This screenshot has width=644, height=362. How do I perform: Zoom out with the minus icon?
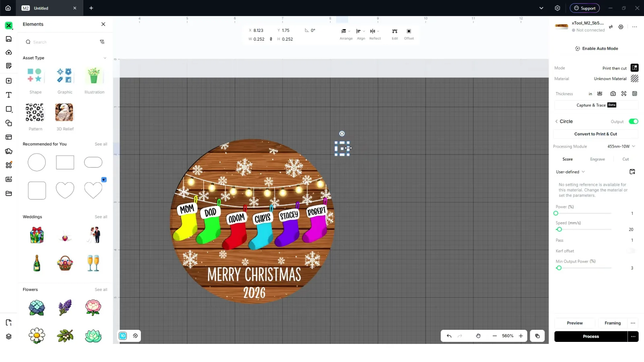(x=495, y=336)
